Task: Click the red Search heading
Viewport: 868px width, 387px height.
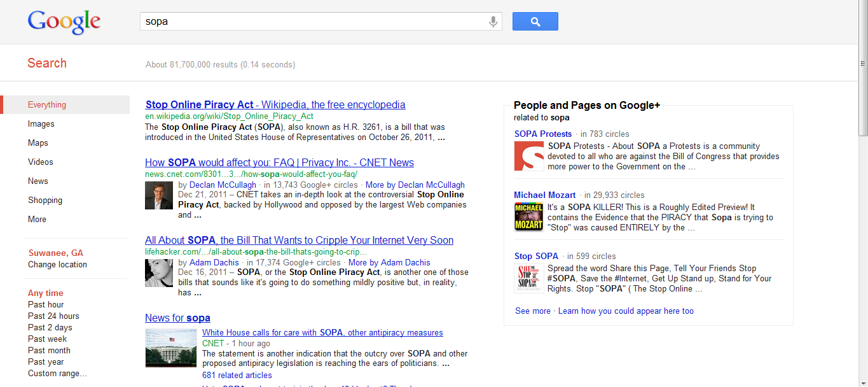Action: click(47, 63)
